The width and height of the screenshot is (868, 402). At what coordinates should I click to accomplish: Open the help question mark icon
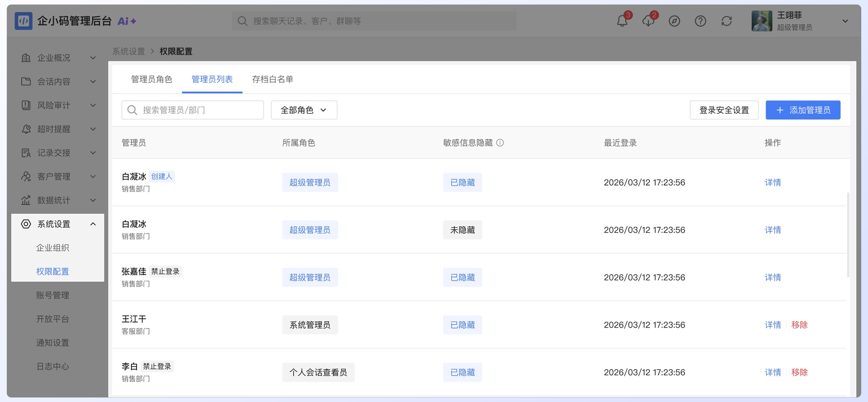click(700, 21)
